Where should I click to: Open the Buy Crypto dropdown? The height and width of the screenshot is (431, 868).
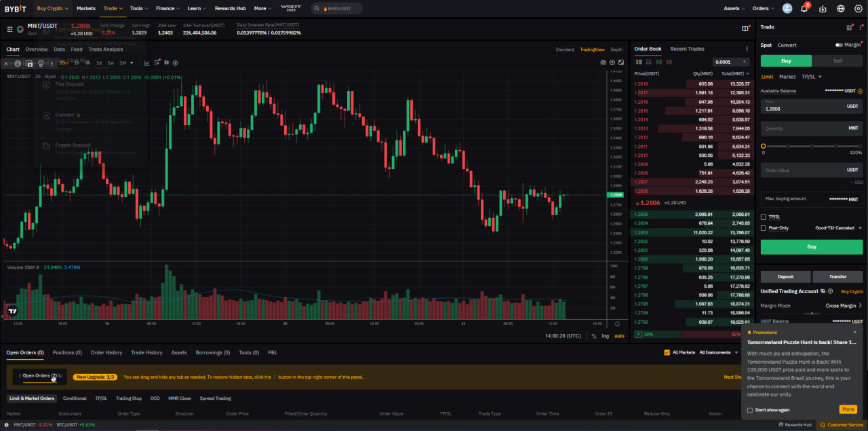(52, 9)
